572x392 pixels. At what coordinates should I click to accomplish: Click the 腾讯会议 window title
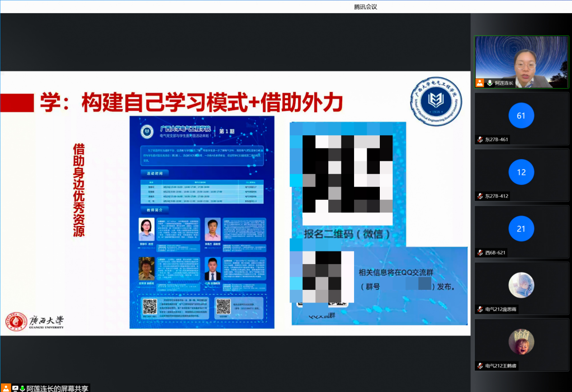click(365, 7)
